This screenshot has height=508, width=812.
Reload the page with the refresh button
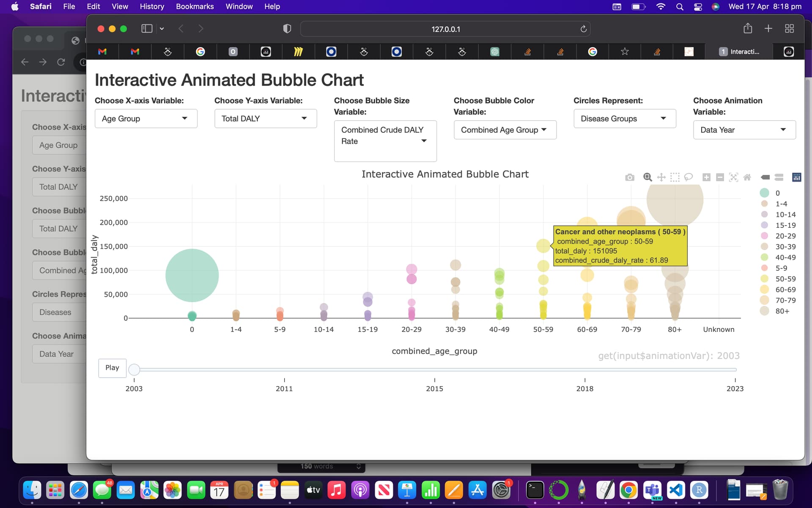pyautogui.click(x=583, y=29)
